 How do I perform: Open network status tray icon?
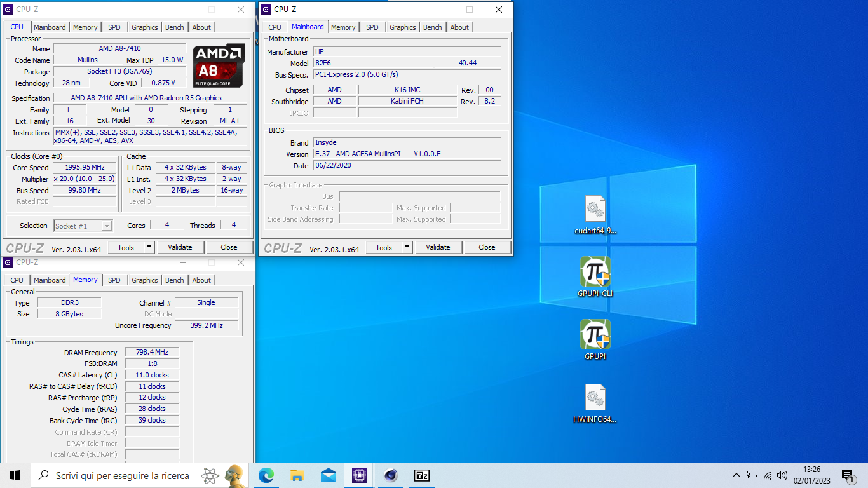pyautogui.click(x=768, y=475)
